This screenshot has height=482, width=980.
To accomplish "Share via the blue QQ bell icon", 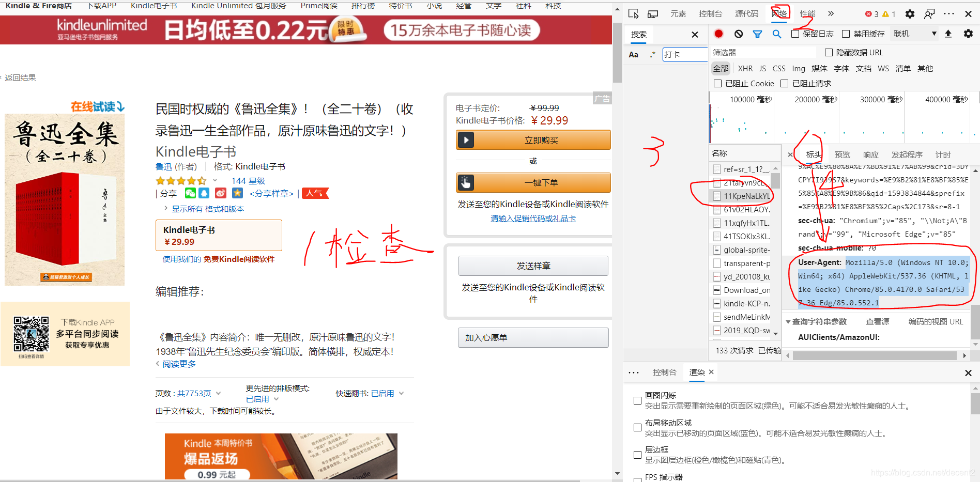I will click(x=204, y=193).
